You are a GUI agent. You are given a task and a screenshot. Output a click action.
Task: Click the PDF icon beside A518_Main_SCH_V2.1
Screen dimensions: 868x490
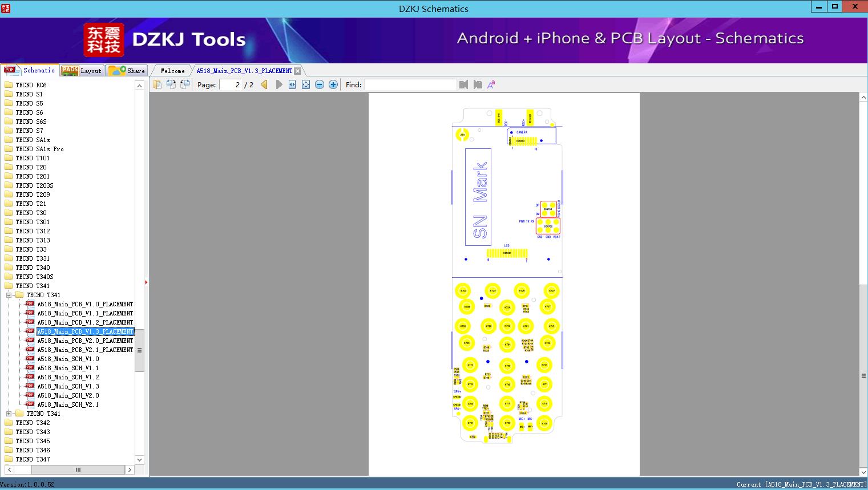pos(30,404)
